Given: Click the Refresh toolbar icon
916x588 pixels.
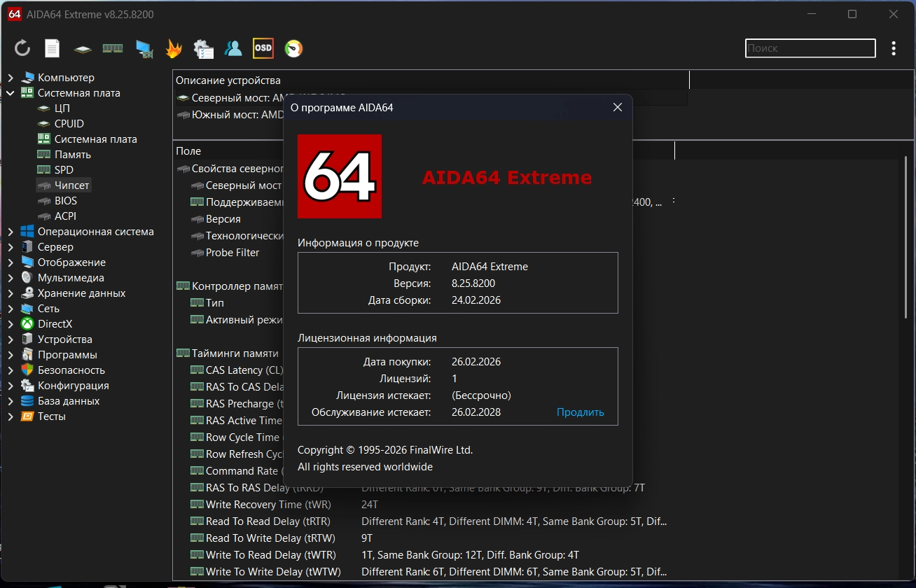Looking at the screenshot, I should pyautogui.click(x=22, y=48).
